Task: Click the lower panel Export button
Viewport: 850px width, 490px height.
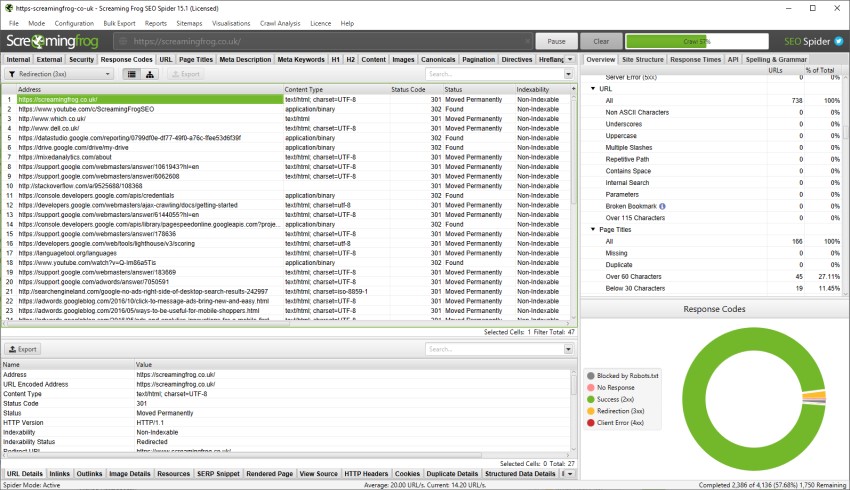Action: pos(23,350)
